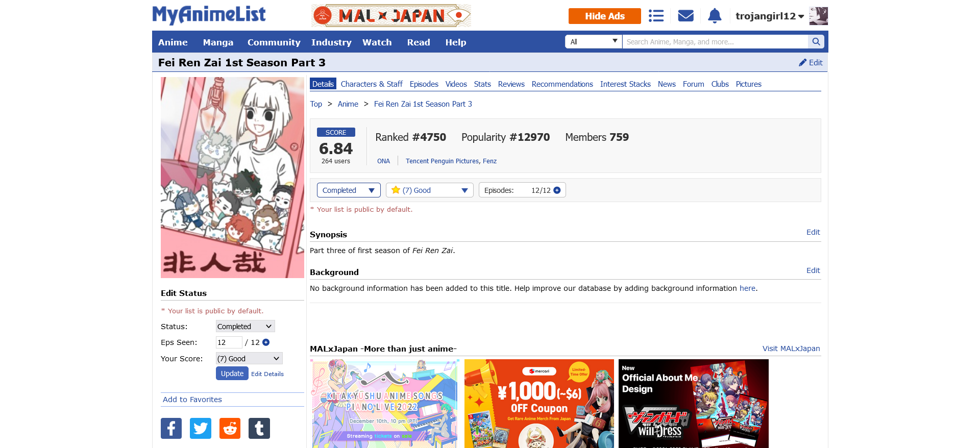Open Tencent Penguin Pictures studio link

(443, 161)
